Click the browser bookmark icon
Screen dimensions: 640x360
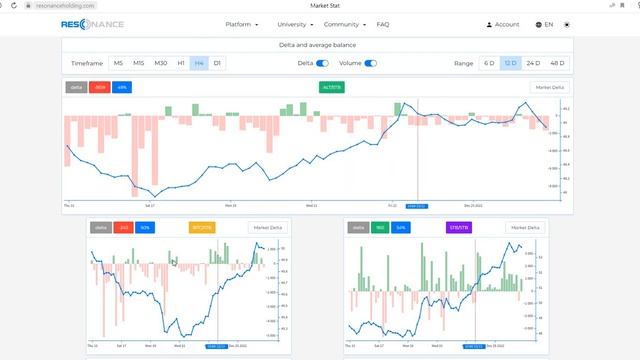coord(622,5)
